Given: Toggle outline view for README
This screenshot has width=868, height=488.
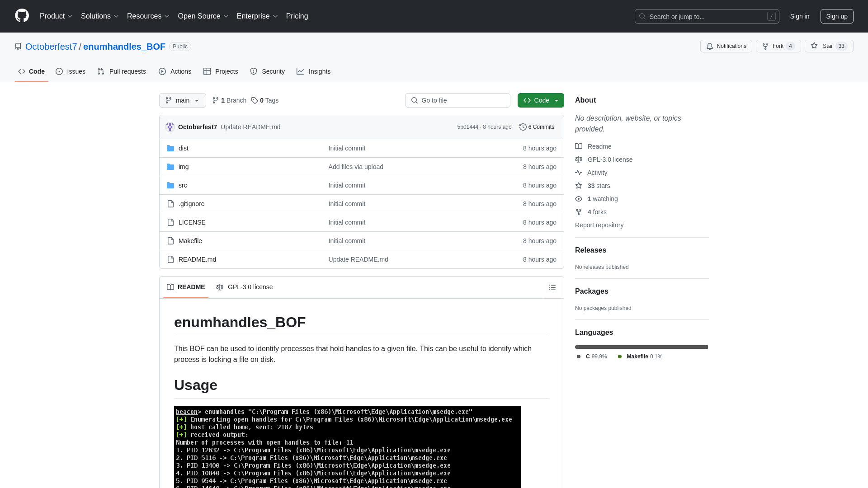Looking at the screenshot, I should (552, 287).
